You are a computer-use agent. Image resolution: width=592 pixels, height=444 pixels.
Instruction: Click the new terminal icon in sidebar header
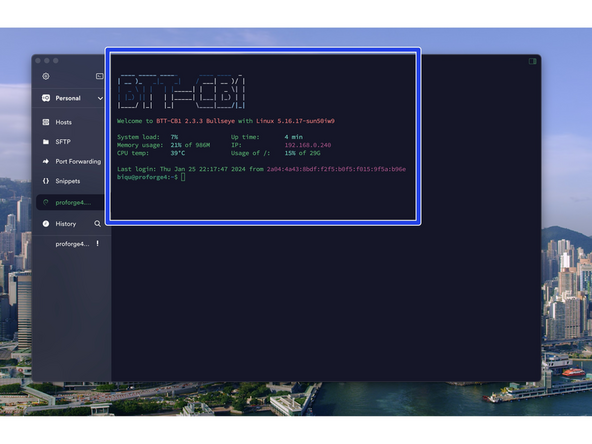point(100,76)
